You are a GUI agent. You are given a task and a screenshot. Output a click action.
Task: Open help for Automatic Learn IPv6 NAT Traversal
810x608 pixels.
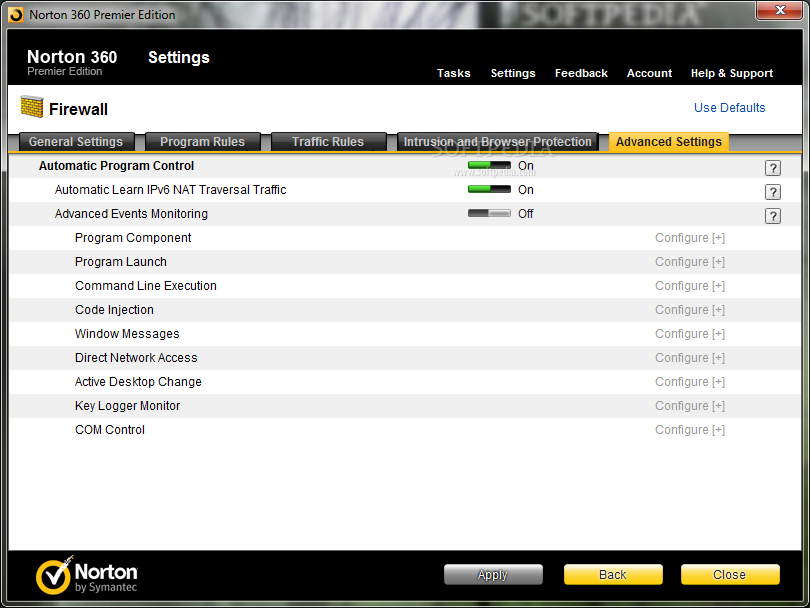[x=772, y=192]
